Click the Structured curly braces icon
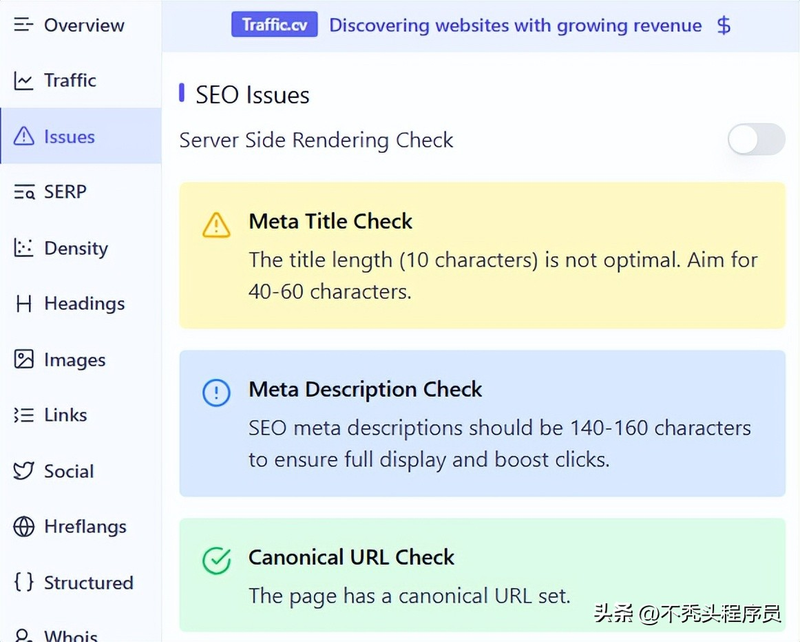 click(x=23, y=583)
